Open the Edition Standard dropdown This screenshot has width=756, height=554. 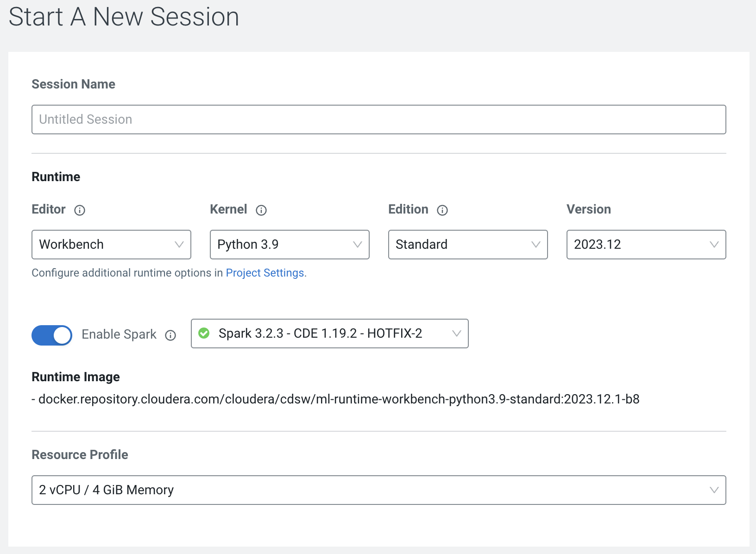coord(468,245)
